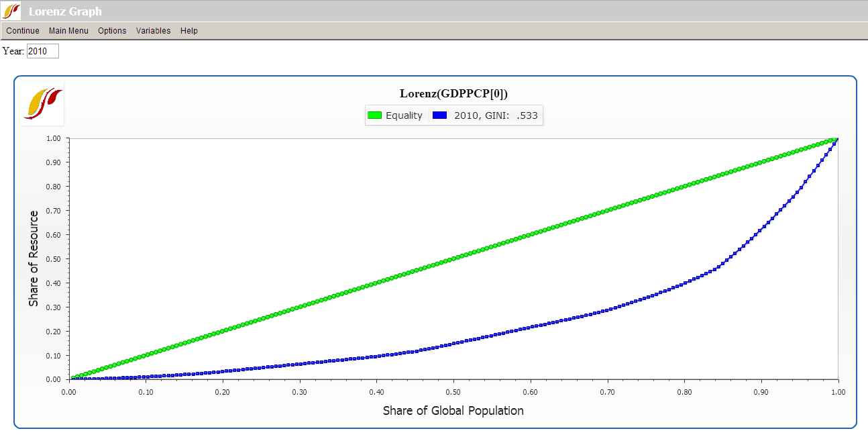
Task: Click the 0.50 tick label on x-axis
Action: click(x=453, y=392)
